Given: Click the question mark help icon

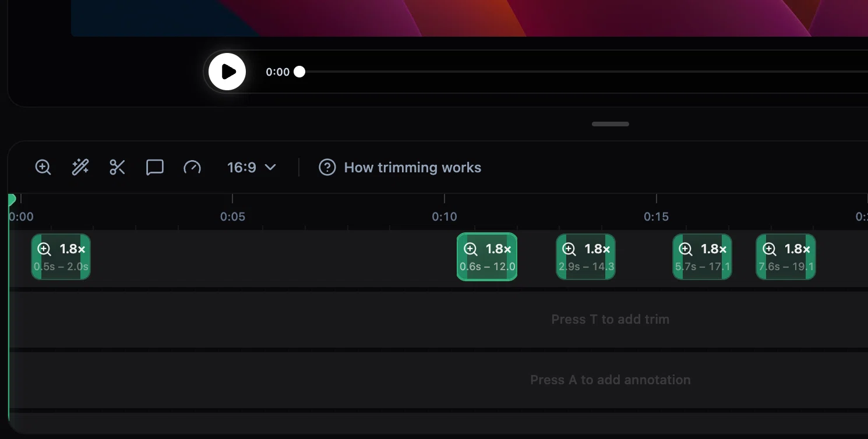Looking at the screenshot, I should [x=327, y=168].
